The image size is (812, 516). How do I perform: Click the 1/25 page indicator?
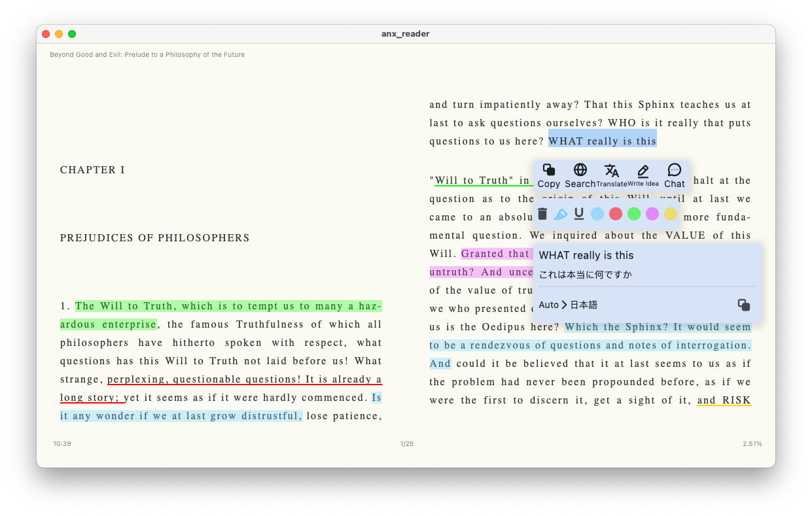pos(406,443)
